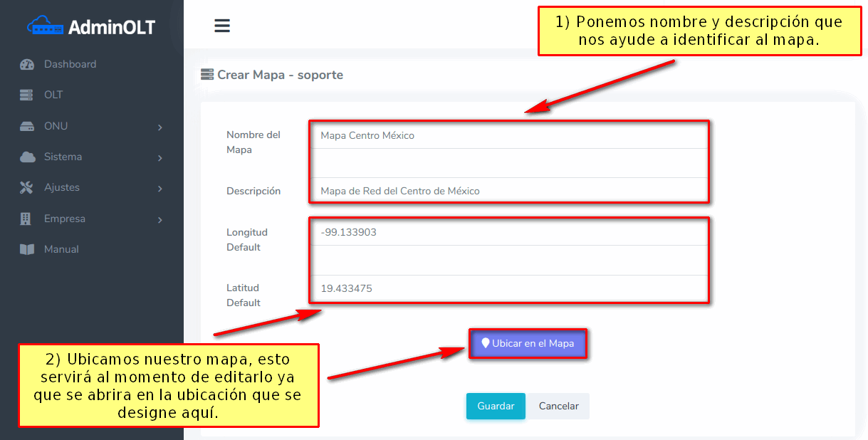Click the Manual book icon
This screenshot has width=868, height=440.
(27, 249)
